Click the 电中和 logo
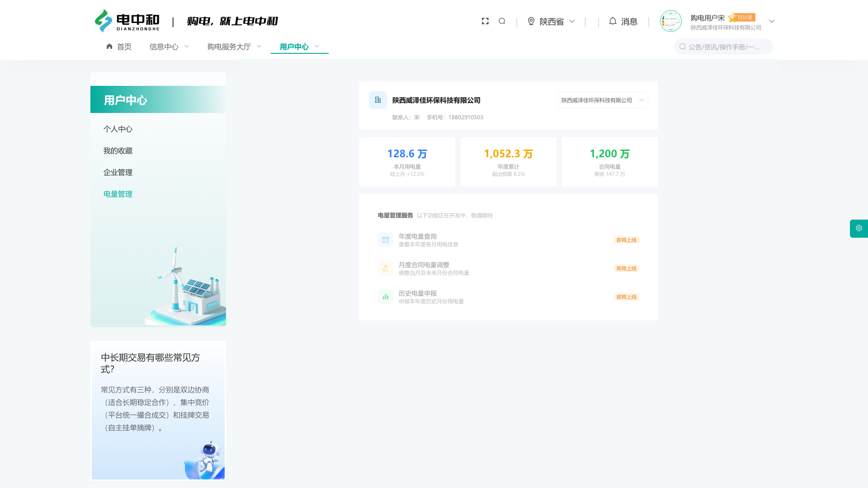 point(127,21)
